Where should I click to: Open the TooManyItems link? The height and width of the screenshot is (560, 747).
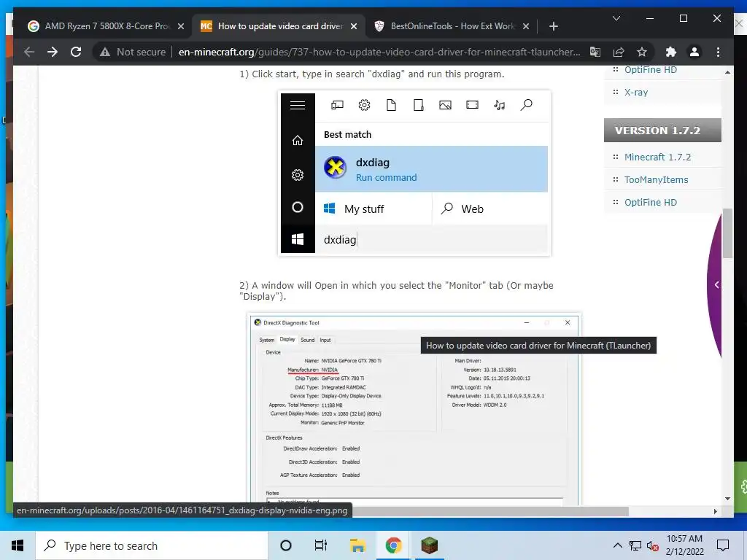(656, 179)
